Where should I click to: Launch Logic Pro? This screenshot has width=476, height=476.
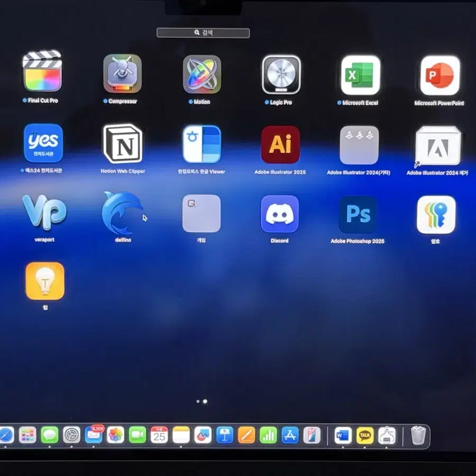[x=281, y=75]
